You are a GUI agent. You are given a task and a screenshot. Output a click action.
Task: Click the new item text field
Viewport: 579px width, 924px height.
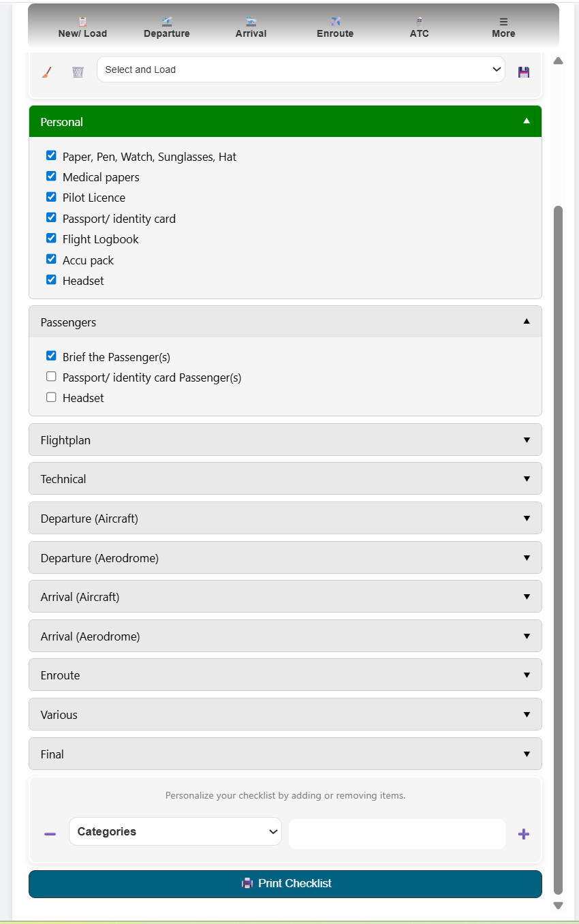point(396,834)
